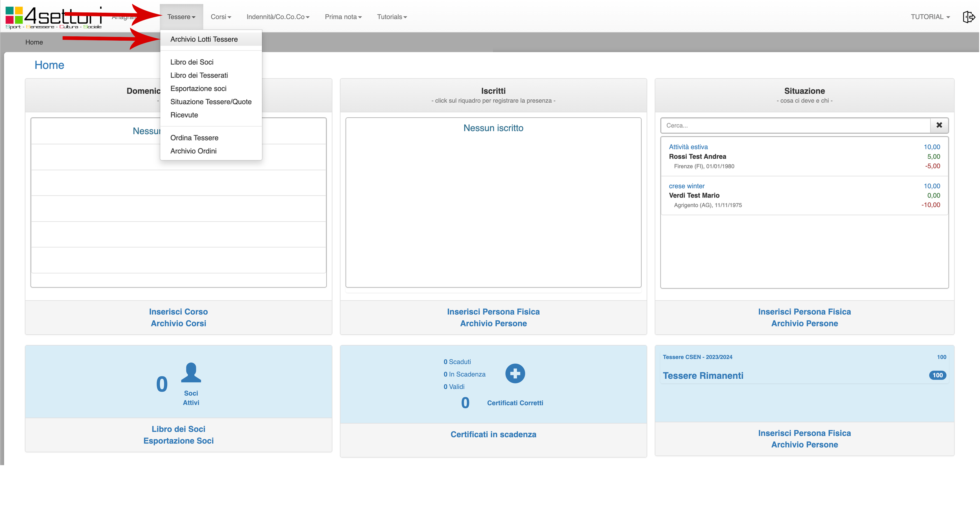Select Ordina Tessere menu item
Viewport: 980px width, 526px height.
(x=194, y=138)
